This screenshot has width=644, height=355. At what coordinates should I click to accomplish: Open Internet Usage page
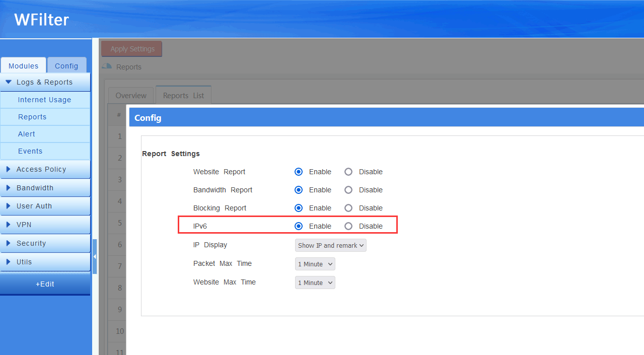click(x=45, y=100)
